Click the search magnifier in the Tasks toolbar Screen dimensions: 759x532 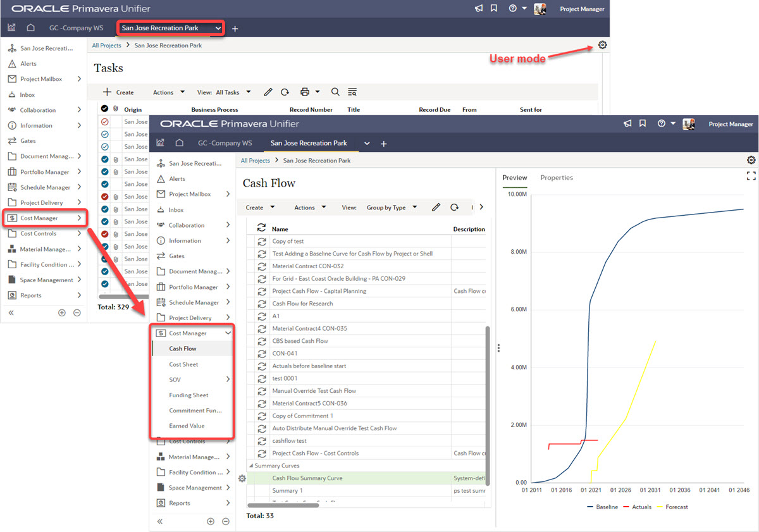point(335,92)
